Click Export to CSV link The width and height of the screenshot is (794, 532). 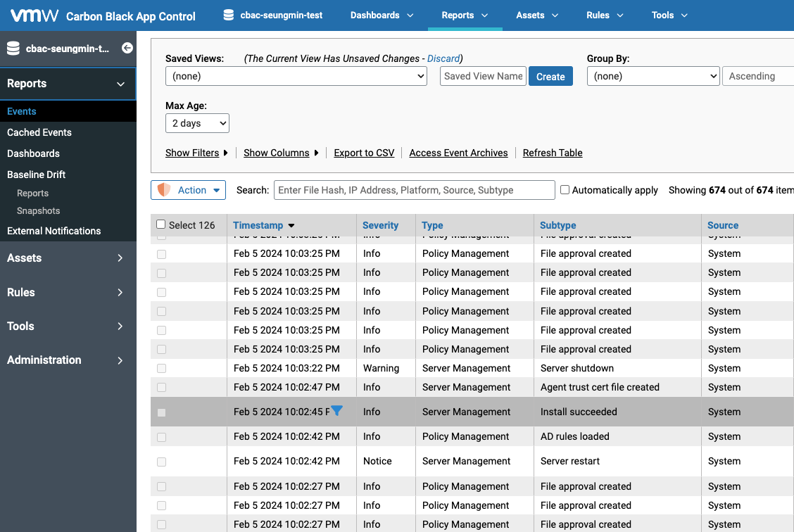pyautogui.click(x=364, y=153)
